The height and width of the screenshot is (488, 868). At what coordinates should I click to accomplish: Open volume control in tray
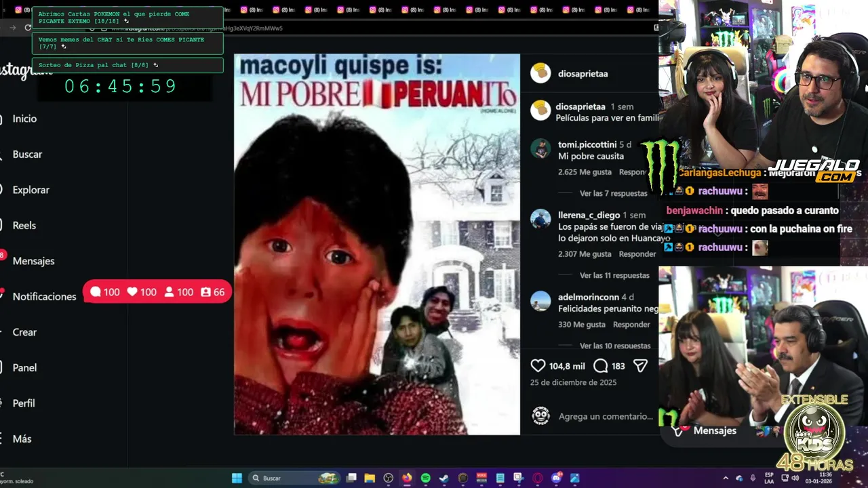795,479
